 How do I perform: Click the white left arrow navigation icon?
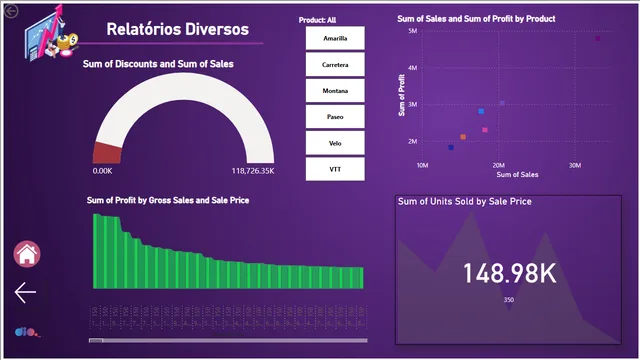(x=25, y=292)
